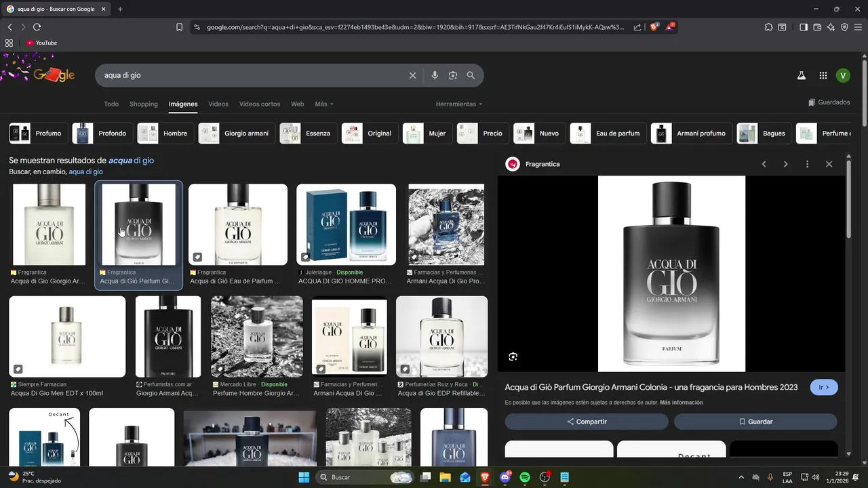Open the Más información link
Viewport: 868px width, 488px height.
pyautogui.click(x=682, y=403)
